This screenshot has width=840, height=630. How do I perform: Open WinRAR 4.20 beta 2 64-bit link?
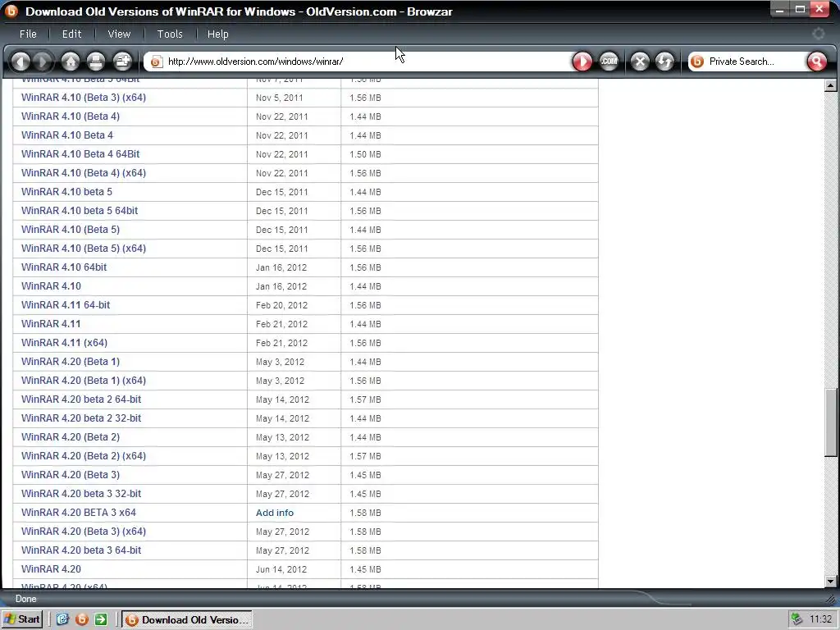[81, 399]
